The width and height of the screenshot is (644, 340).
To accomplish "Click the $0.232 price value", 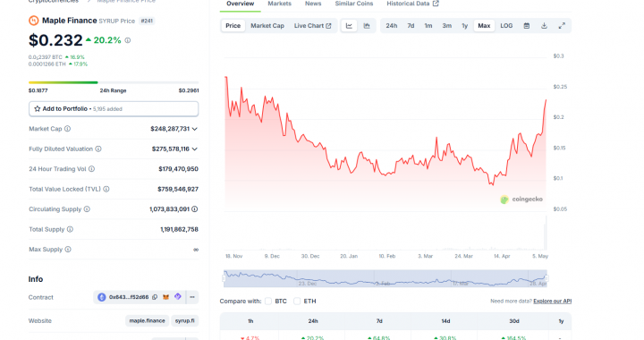I will click(55, 40).
